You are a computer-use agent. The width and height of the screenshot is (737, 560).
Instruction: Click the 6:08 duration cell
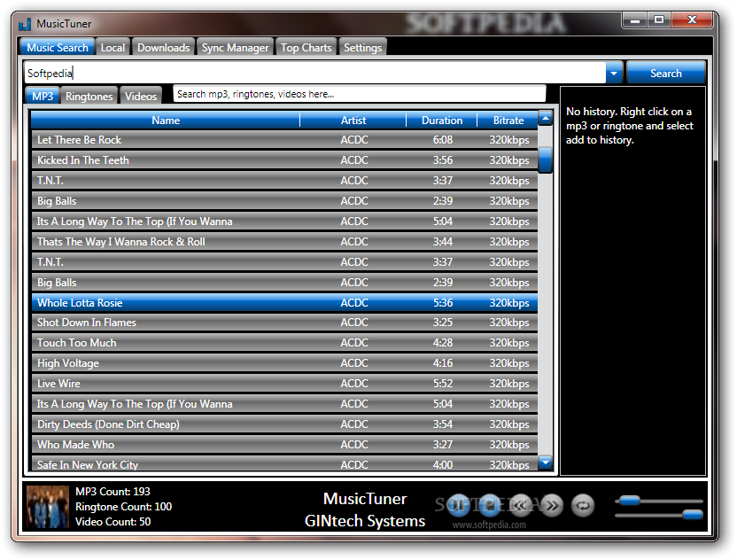click(443, 140)
